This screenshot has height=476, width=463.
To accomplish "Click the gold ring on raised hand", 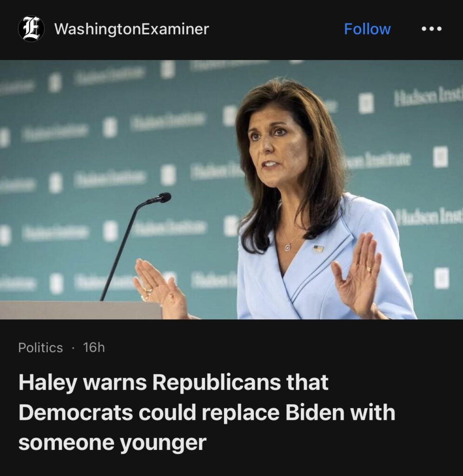I will [x=369, y=269].
